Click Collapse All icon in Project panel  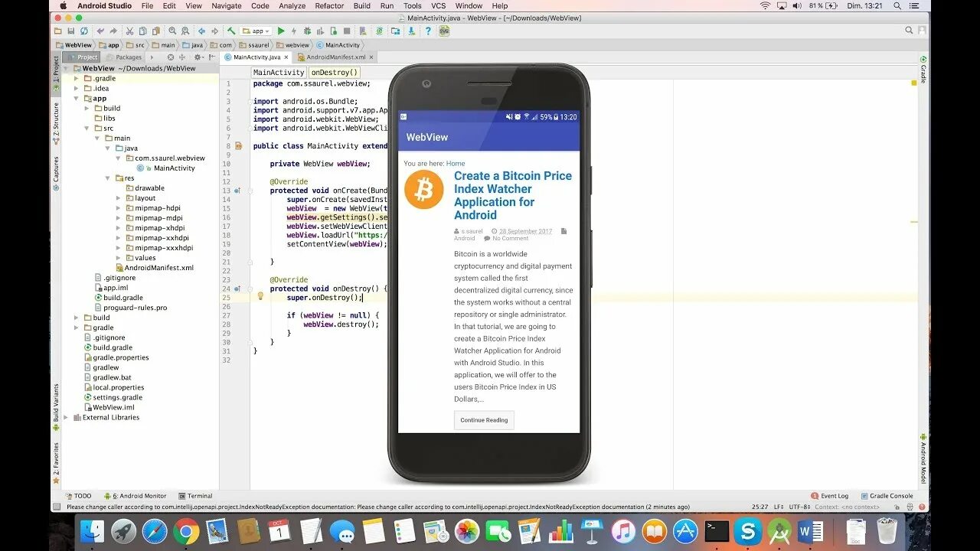(x=182, y=57)
